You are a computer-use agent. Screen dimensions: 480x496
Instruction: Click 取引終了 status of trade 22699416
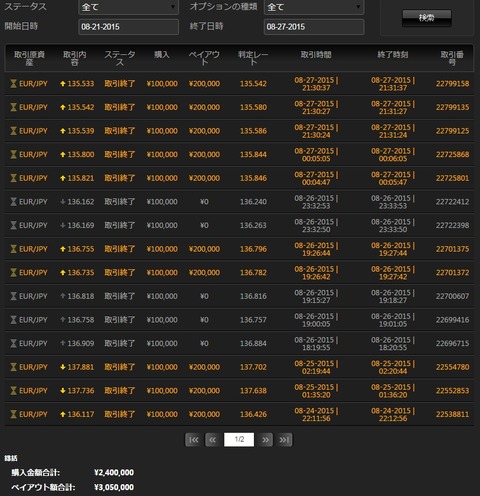(120, 320)
